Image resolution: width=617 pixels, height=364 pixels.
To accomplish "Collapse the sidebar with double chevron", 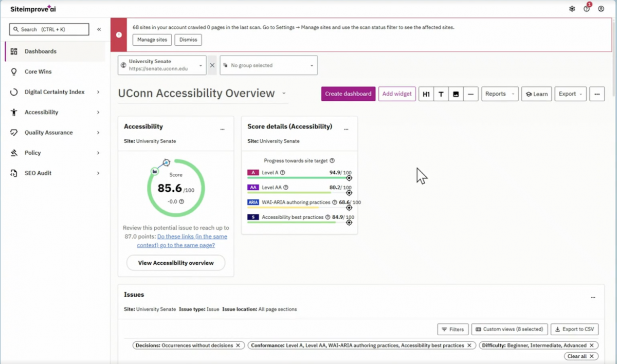I will [99, 29].
